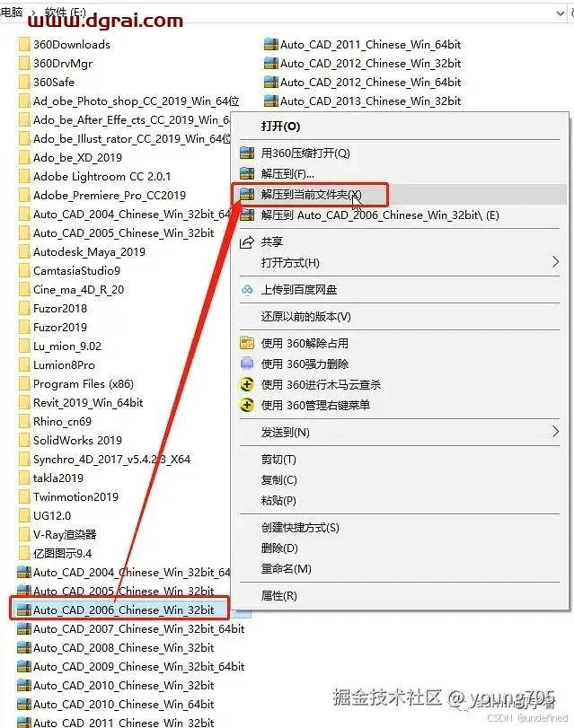Select Auto_CAD_2006_Chinese_Win_32bit archive file
574x728 pixels.
coord(116,610)
